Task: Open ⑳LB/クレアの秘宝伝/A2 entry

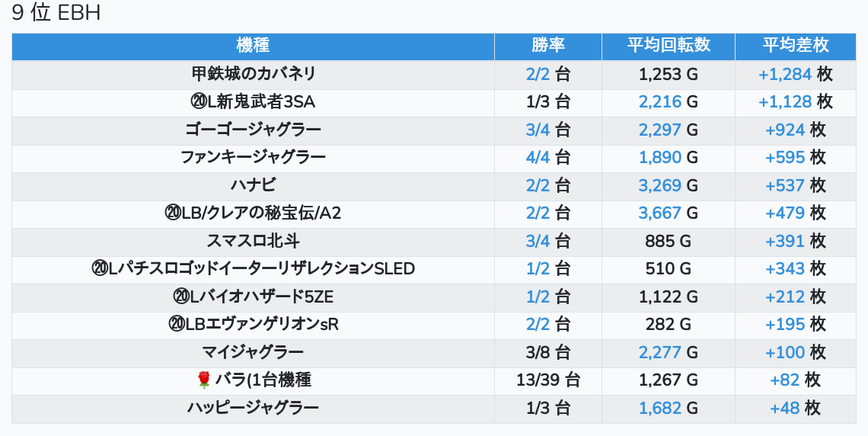Action: pyautogui.click(x=253, y=213)
